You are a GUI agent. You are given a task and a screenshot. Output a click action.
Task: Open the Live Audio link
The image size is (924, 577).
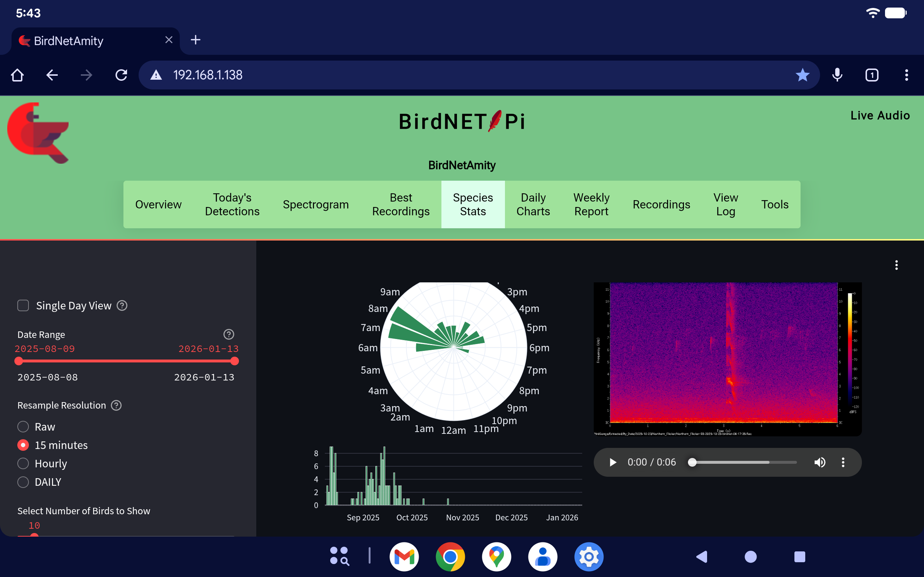coord(880,115)
